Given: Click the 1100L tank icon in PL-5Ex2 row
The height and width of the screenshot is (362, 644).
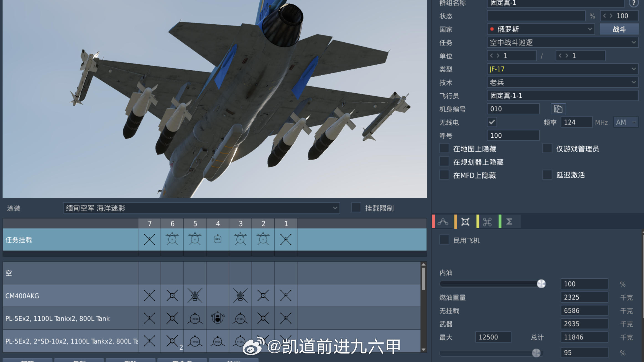Looking at the screenshot, I should 195,318.
